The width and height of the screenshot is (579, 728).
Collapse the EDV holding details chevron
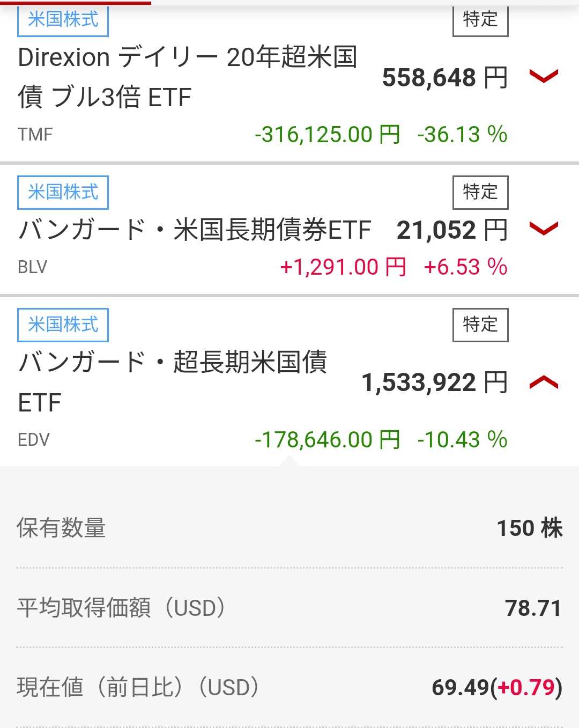tap(544, 383)
